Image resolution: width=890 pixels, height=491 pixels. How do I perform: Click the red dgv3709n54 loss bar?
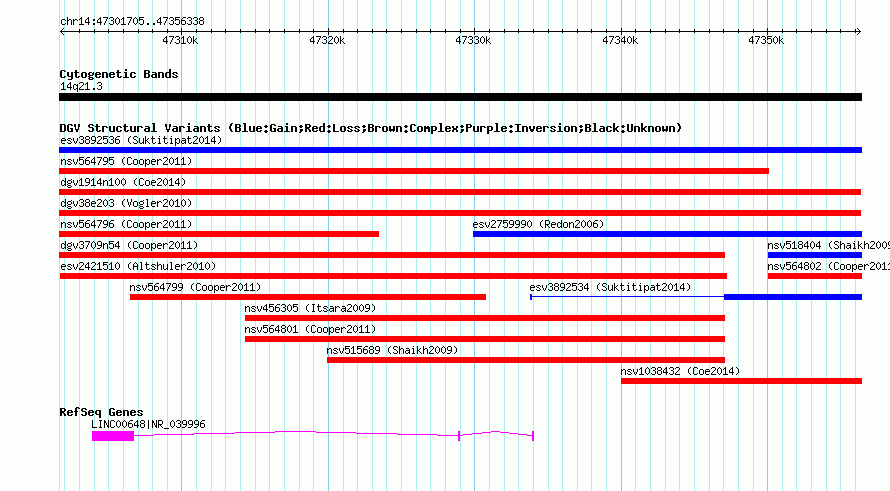[x=392, y=255]
